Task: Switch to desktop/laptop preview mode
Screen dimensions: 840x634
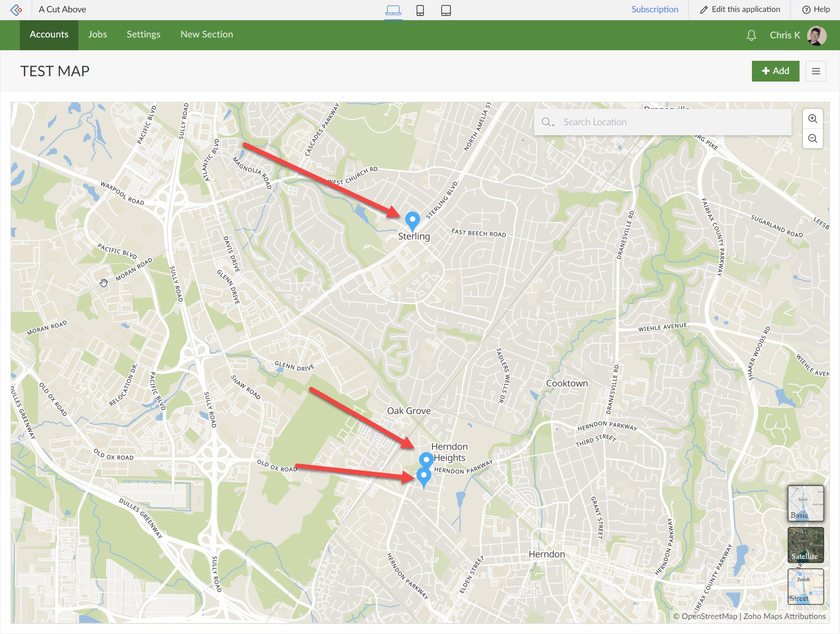Action: click(x=393, y=10)
